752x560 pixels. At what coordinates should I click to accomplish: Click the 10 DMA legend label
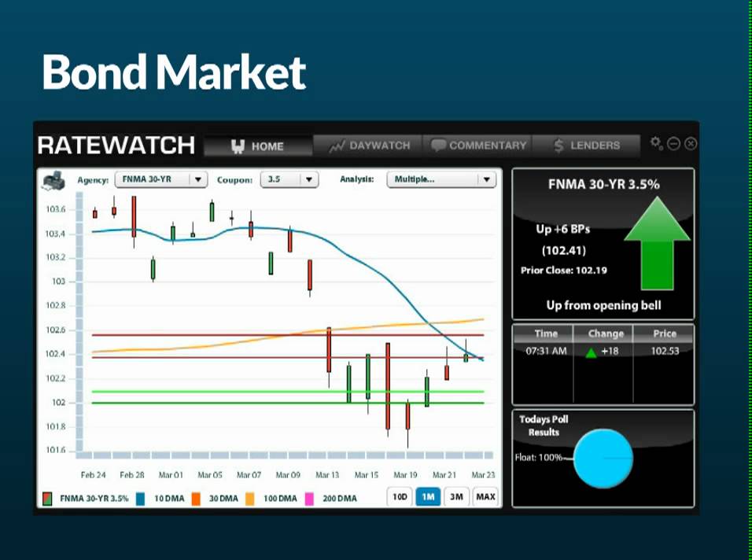pos(169,499)
